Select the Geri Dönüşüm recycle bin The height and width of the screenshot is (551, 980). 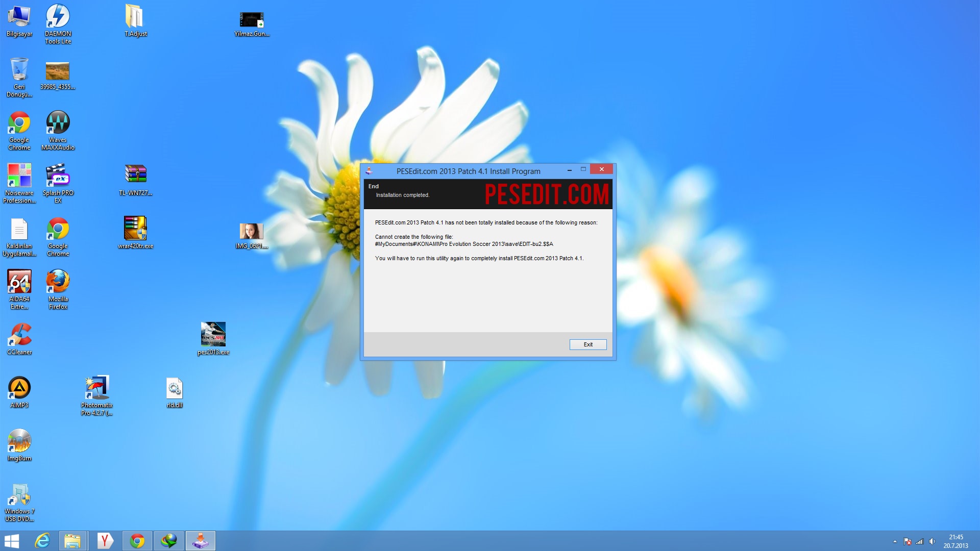coord(19,77)
